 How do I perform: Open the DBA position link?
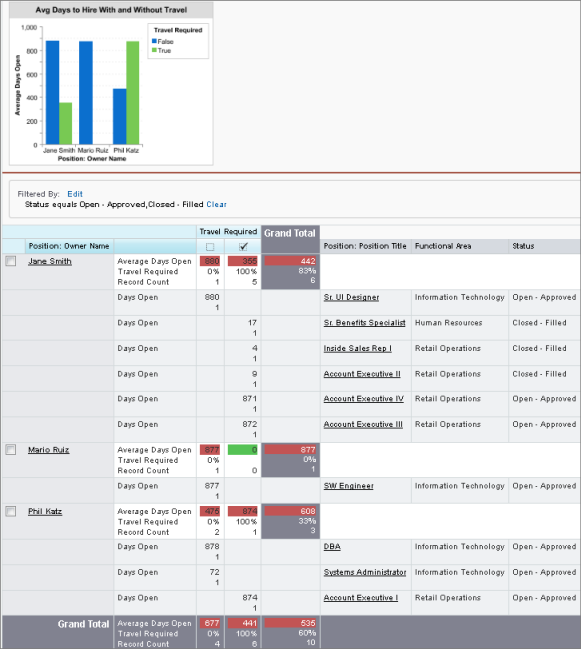(x=332, y=546)
